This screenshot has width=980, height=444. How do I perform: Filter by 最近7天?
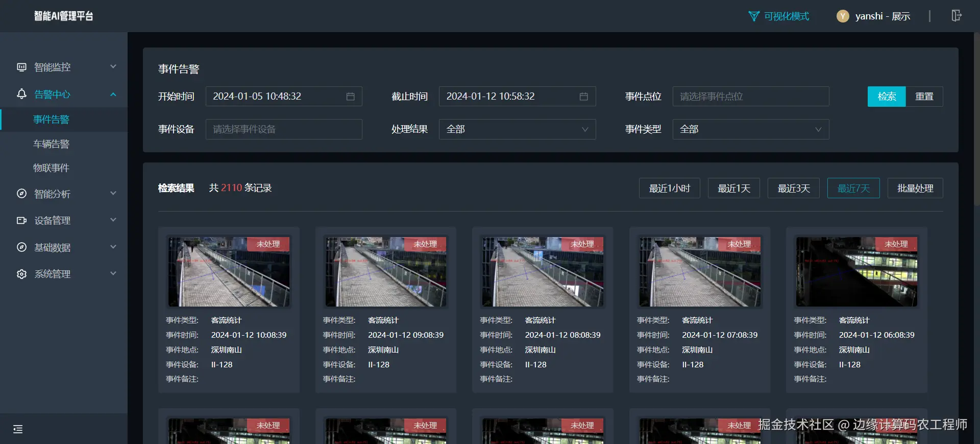(853, 188)
